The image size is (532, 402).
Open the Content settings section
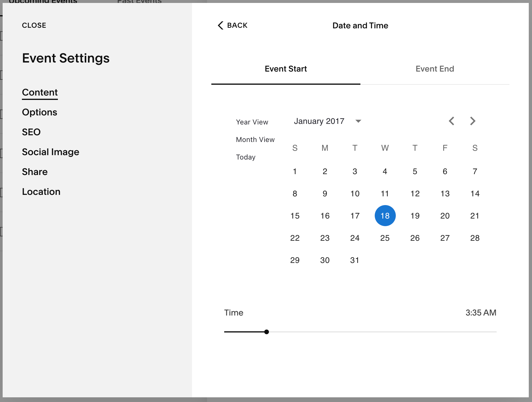click(40, 92)
